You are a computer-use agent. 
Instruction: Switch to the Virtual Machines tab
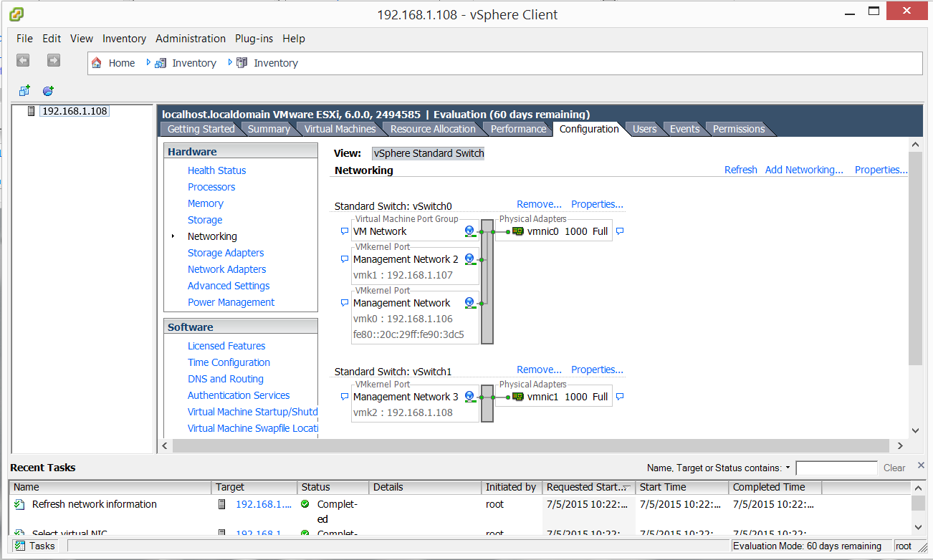coord(340,129)
